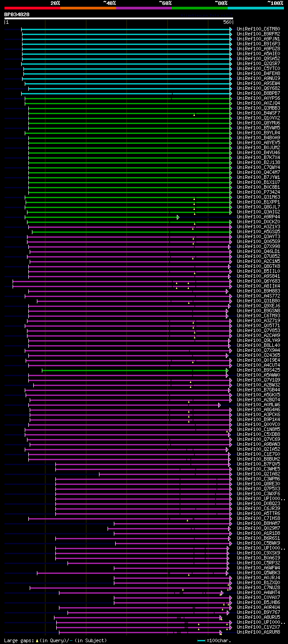This screenshot has height=644, width=288.
Task: Click the short green arrowhead of A9RP44 alignment
Action: pyautogui.click(x=178, y=217)
